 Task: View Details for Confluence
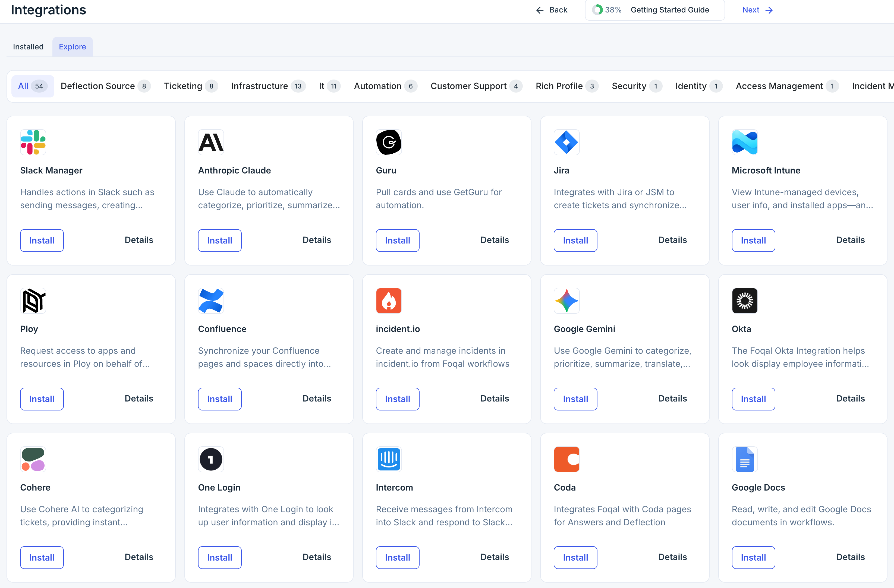point(317,399)
